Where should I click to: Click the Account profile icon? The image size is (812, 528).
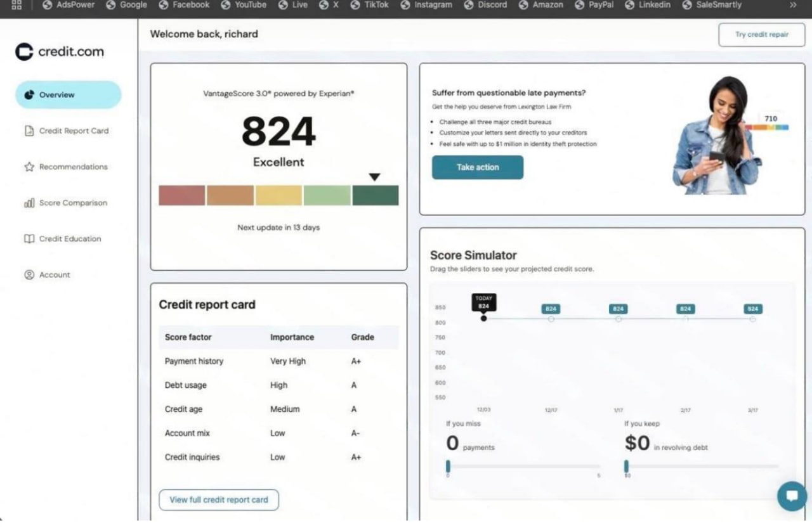tap(29, 275)
